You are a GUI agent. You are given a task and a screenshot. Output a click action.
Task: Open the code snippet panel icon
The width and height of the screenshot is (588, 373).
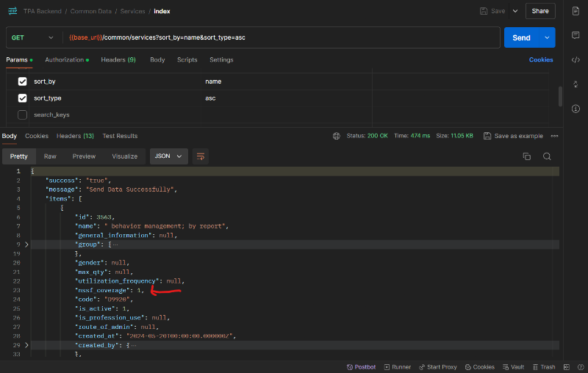tap(576, 59)
